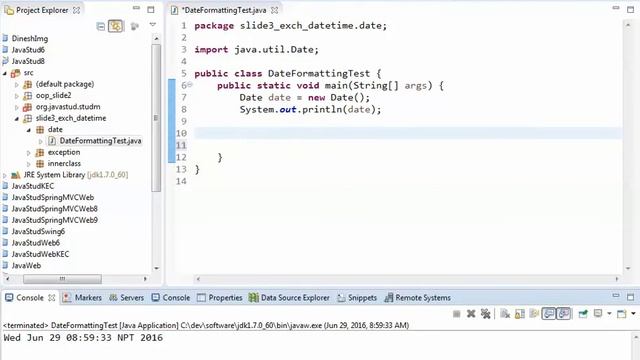
Task: Click the src source folder icon
Action: click(16, 73)
